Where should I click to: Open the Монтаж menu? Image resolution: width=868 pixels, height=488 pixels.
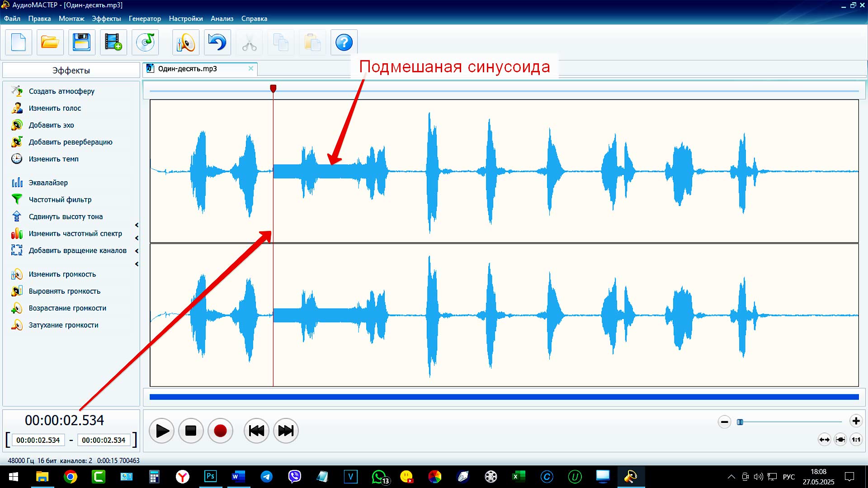pos(71,19)
